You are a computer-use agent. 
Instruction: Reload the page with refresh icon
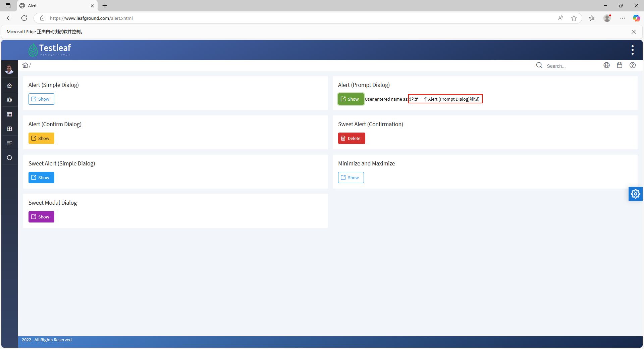click(x=24, y=18)
